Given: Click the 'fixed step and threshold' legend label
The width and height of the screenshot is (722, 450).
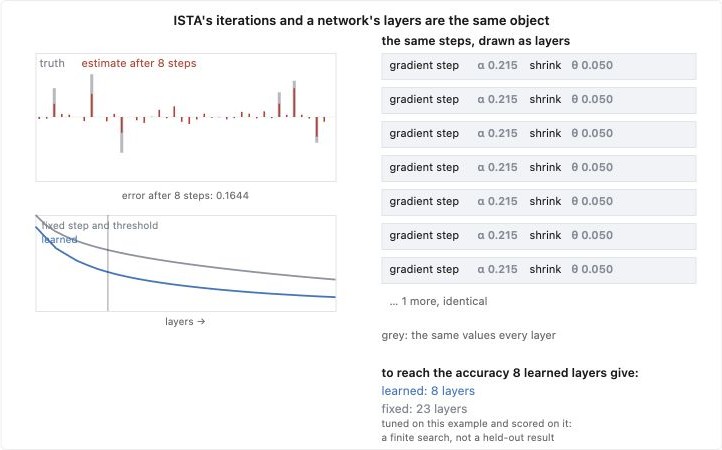Looking at the screenshot, I should pos(100,226).
